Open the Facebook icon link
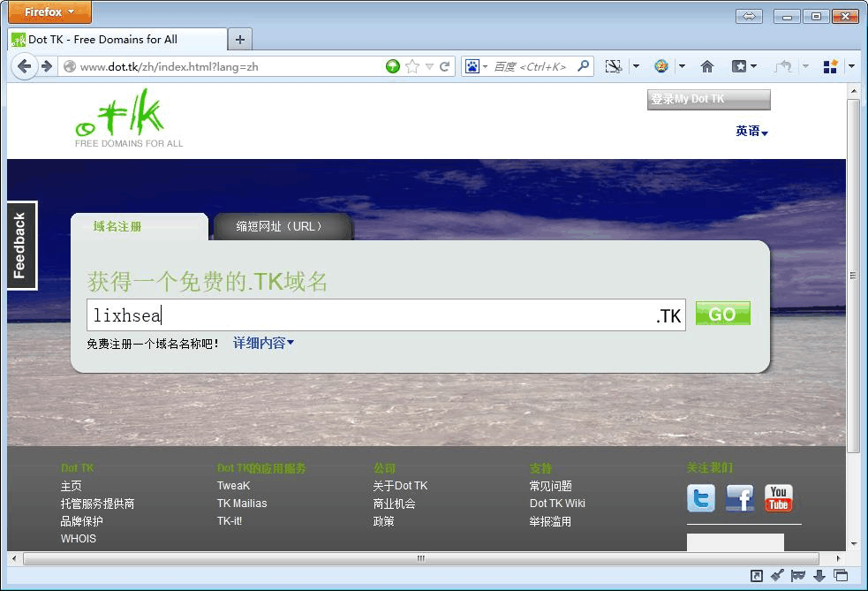 coord(740,498)
